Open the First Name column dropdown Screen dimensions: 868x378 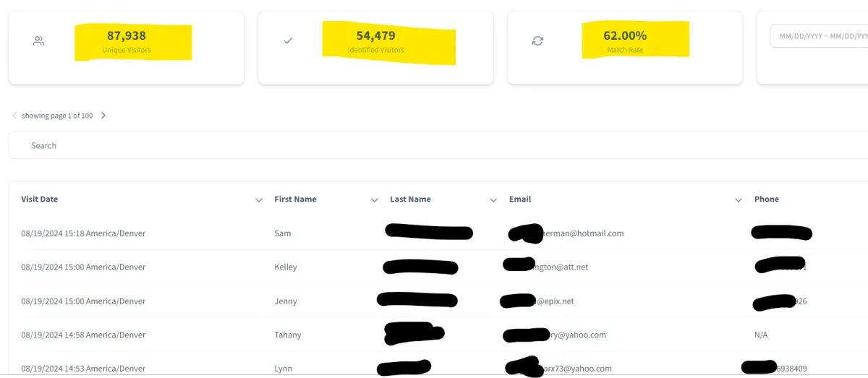pyautogui.click(x=375, y=200)
